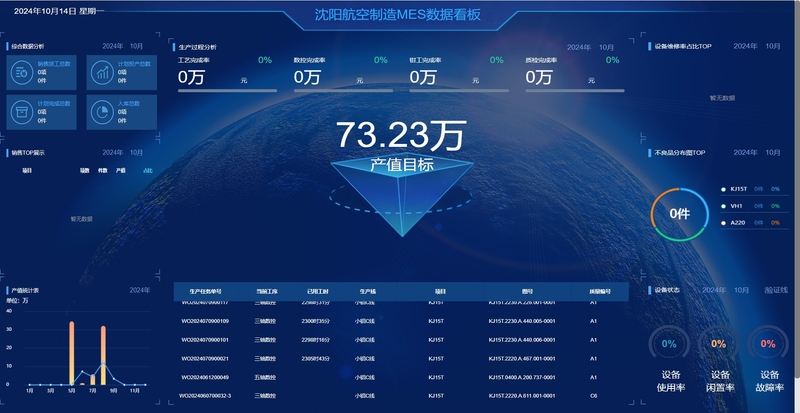Click the 沈阳航空制造MES数据看板 title
This screenshot has width=800, height=413.
397,14
